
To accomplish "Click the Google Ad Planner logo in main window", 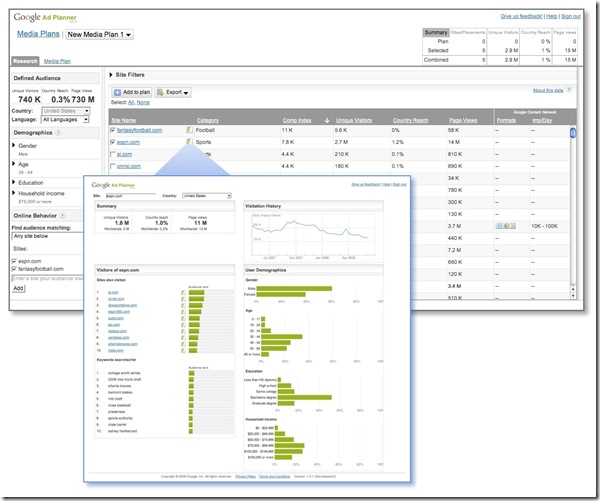I will 45,18.
